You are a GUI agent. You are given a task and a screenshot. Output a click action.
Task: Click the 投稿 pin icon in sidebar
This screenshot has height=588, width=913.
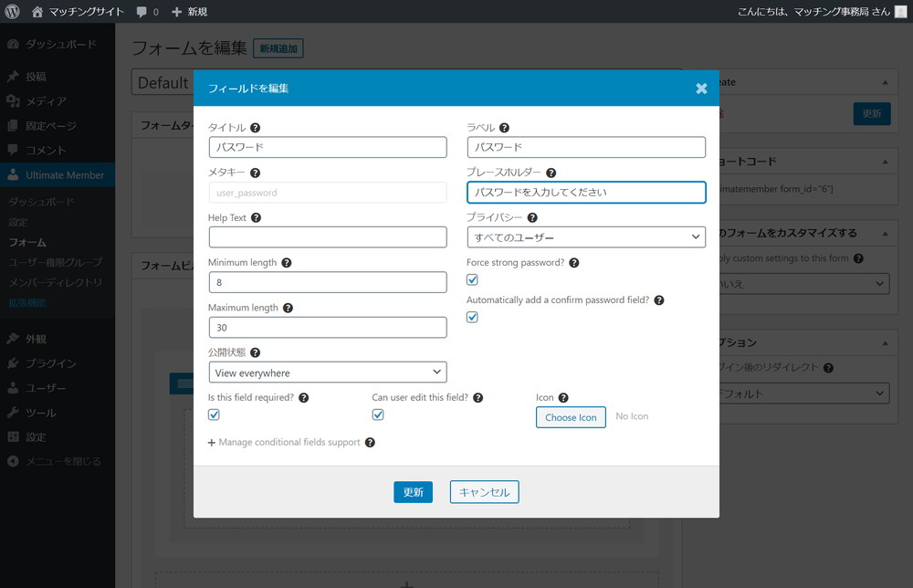click(13, 77)
